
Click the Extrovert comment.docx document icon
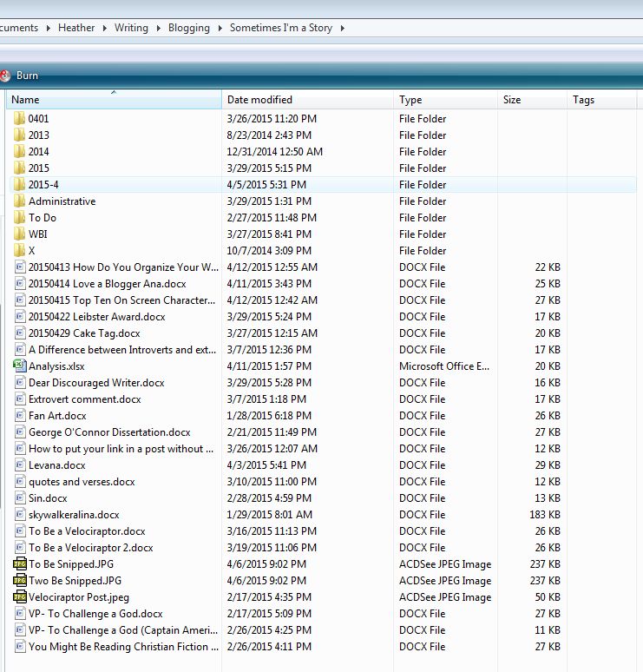coord(20,399)
